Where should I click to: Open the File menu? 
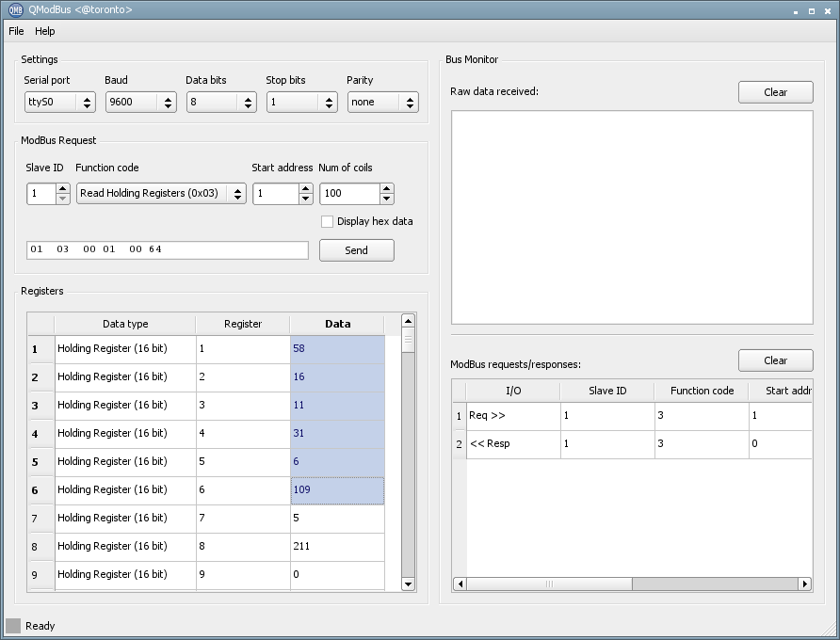(16, 31)
